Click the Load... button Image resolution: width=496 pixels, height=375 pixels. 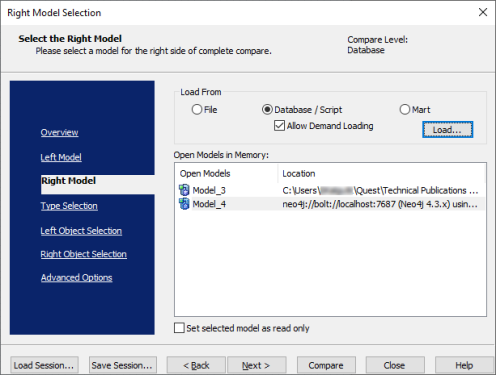click(447, 130)
